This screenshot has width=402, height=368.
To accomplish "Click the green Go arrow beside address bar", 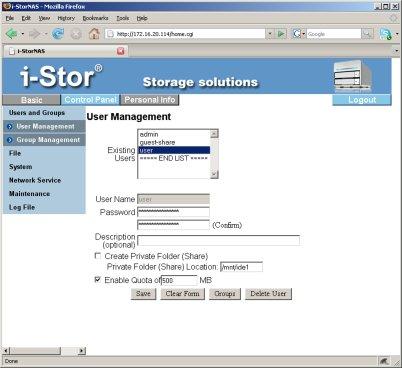I will (282, 34).
